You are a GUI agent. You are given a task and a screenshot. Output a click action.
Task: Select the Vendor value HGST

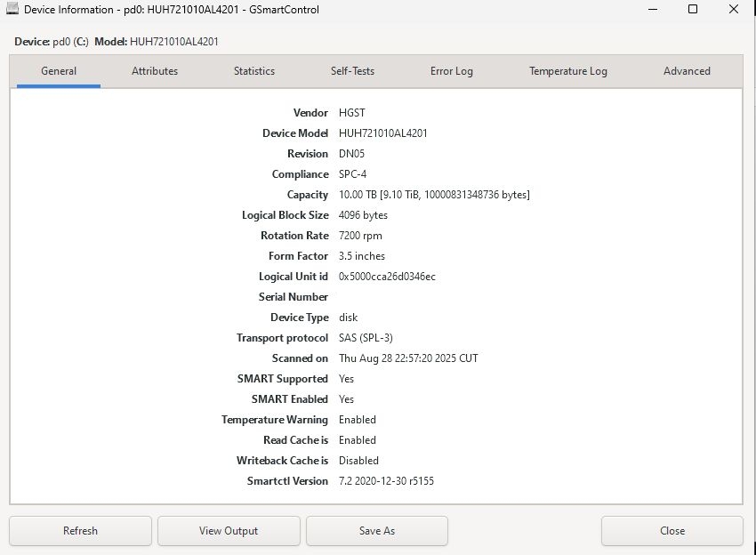click(x=352, y=113)
